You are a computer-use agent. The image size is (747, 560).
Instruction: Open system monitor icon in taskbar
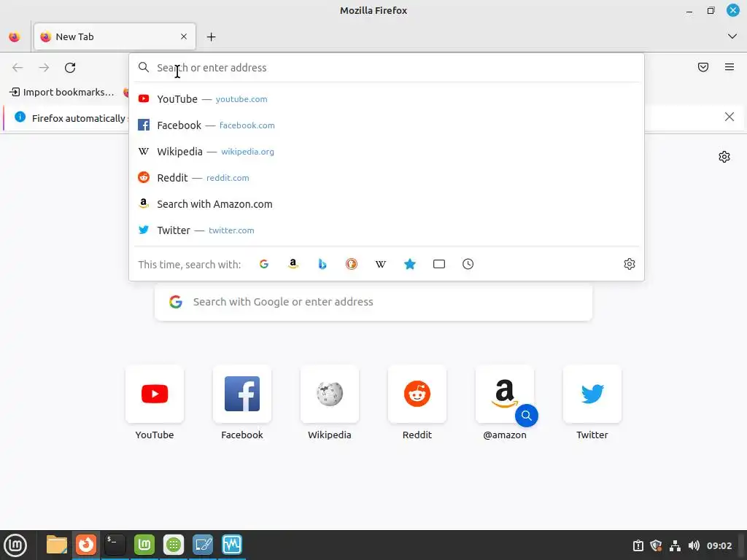click(232, 545)
